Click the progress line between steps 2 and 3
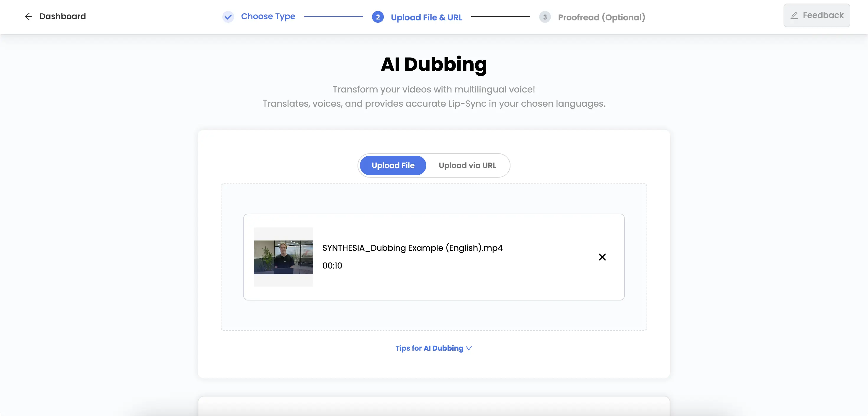868x416 pixels. [501, 17]
